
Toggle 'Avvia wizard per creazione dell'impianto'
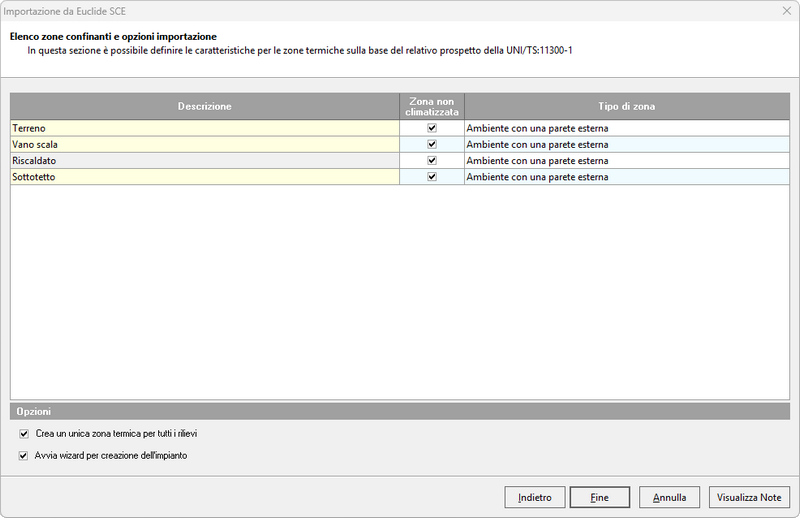[x=25, y=455]
